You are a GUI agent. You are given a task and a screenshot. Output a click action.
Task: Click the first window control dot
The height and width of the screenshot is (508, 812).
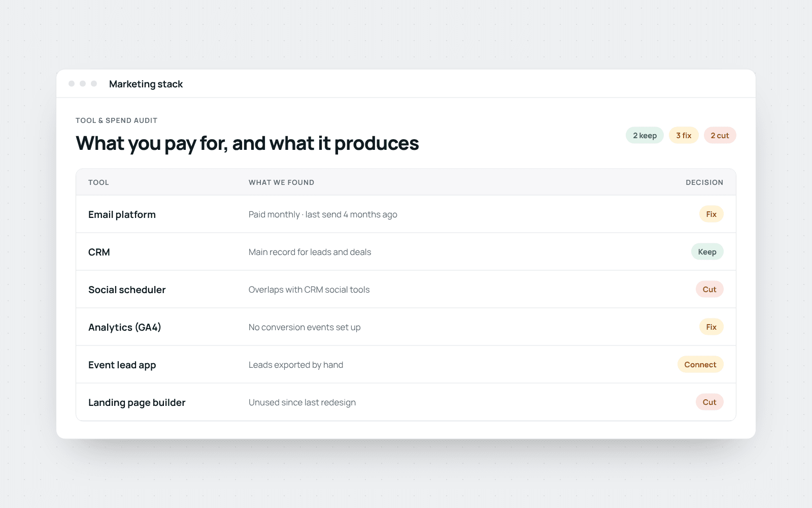pos(72,83)
